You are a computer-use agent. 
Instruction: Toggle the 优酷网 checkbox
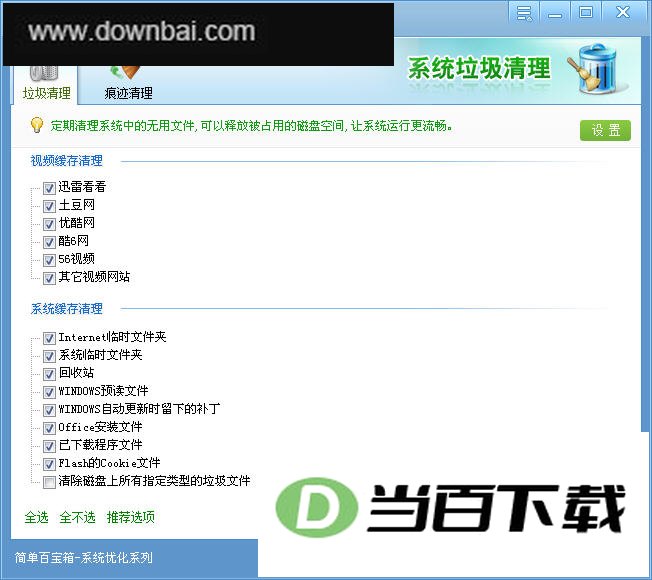(x=49, y=224)
